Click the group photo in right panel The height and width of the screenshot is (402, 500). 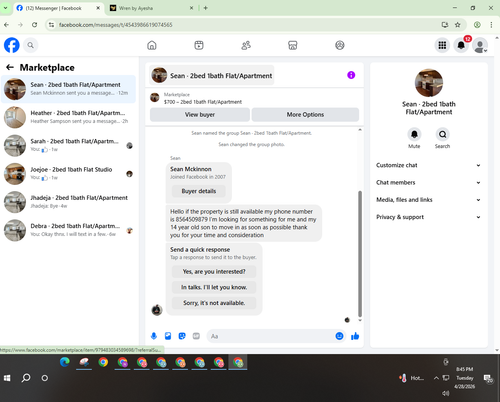[x=429, y=83]
